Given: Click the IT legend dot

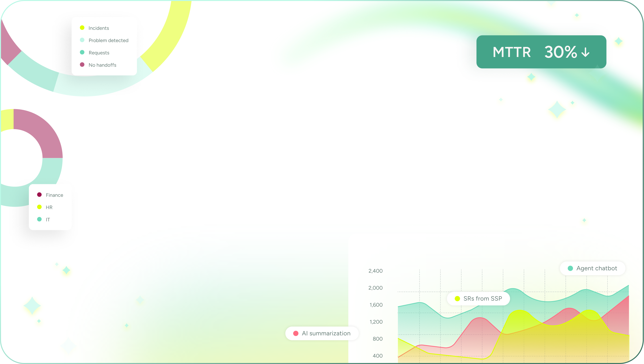Looking at the screenshot, I should [x=39, y=219].
